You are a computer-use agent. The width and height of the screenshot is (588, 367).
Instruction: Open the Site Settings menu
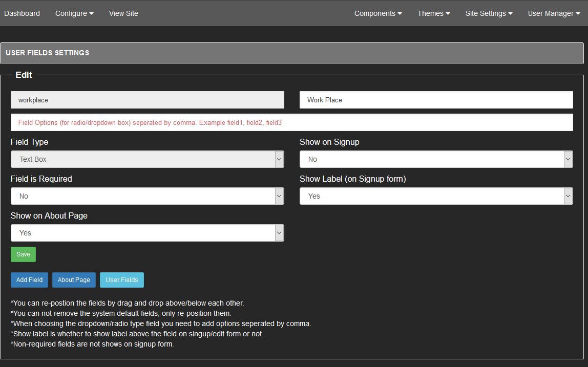[x=489, y=13]
